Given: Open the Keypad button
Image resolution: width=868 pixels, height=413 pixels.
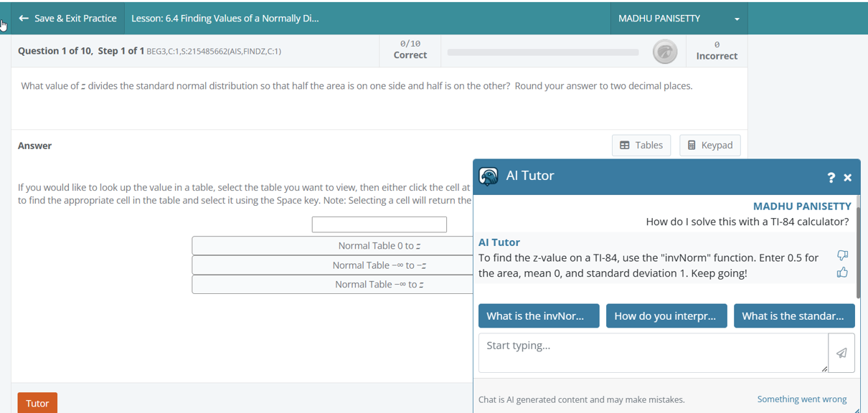Looking at the screenshot, I should click(709, 145).
